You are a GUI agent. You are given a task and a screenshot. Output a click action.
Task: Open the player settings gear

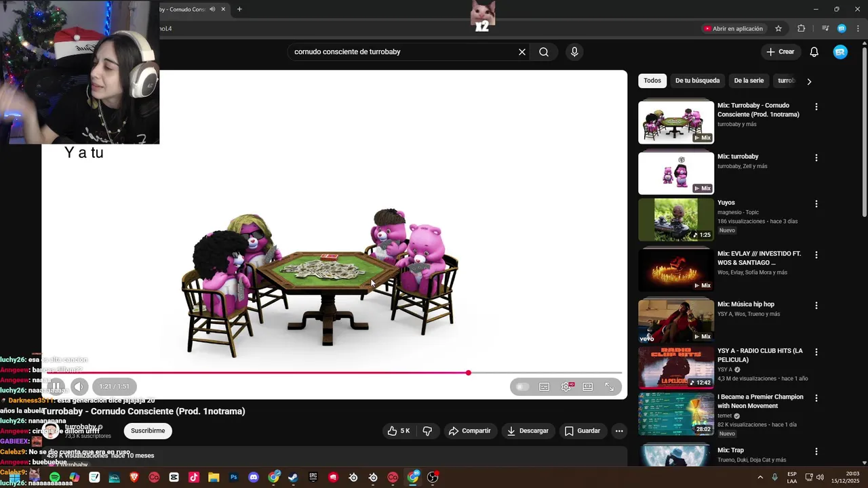(566, 387)
